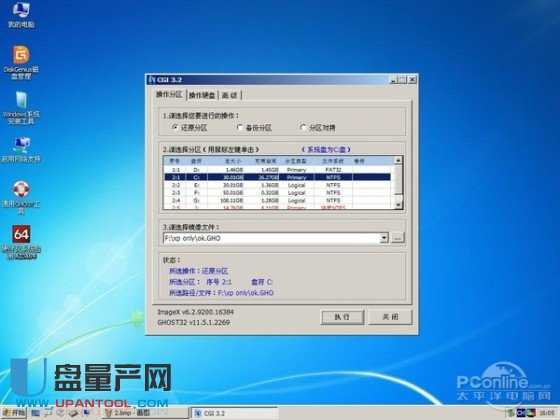Image resolution: width=560 pixels, height=420 pixels.
Task: Switch to the 操作硬盘 tab
Action: point(202,95)
